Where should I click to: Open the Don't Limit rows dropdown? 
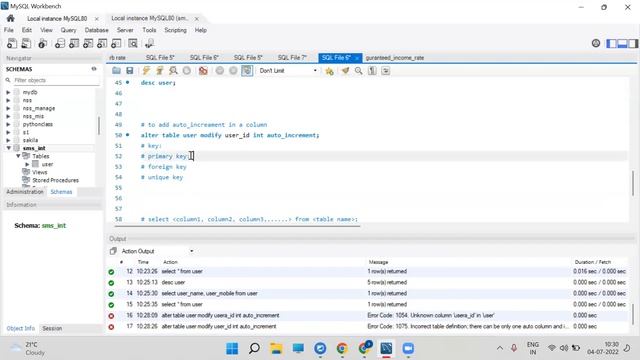[288, 71]
